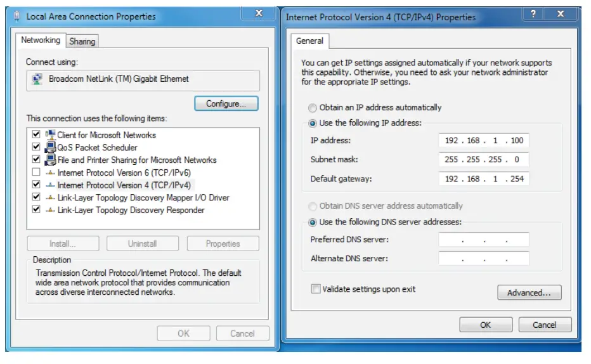Click the Install button
591x364 pixels.
(63, 244)
